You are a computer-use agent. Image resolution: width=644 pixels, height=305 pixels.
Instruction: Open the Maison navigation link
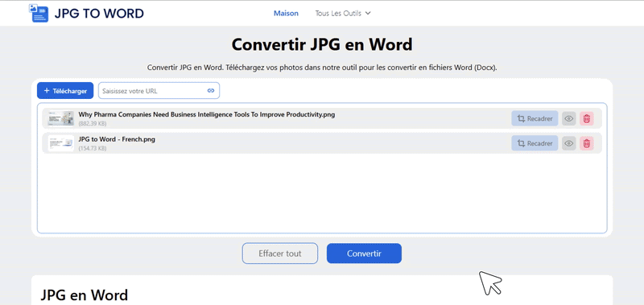[x=286, y=13]
